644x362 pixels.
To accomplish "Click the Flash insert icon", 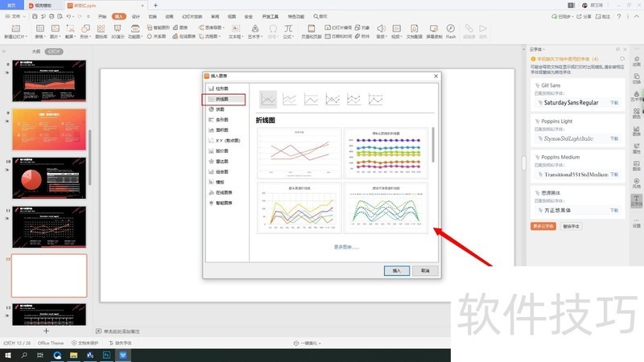I will (451, 31).
